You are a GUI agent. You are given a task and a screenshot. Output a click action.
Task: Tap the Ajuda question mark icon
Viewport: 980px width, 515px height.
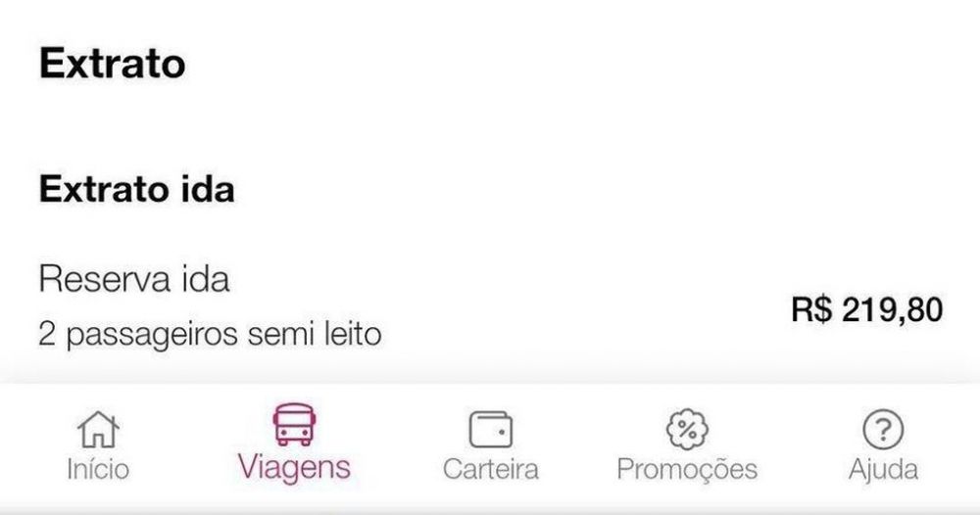(883, 430)
